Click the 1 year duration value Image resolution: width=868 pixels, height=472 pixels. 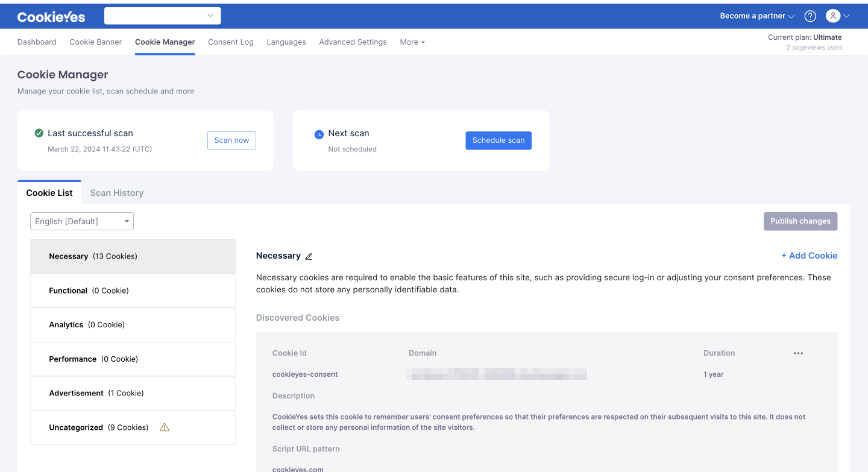click(714, 374)
